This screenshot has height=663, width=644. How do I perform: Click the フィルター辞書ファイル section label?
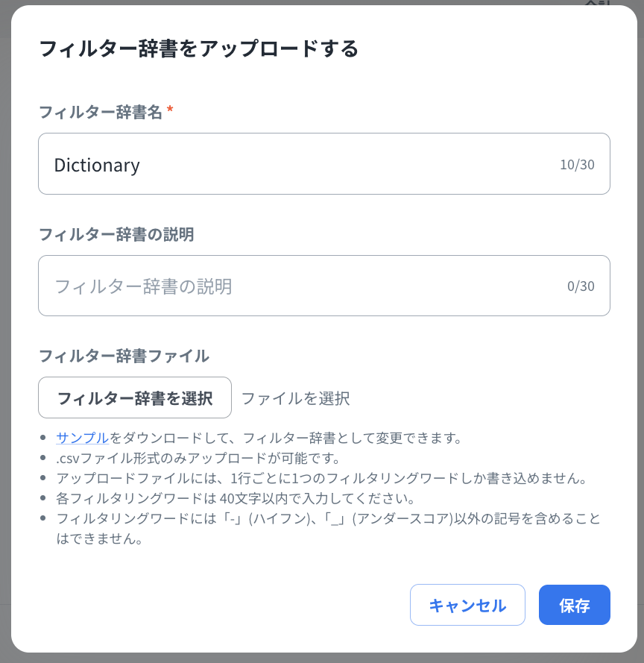click(x=123, y=356)
